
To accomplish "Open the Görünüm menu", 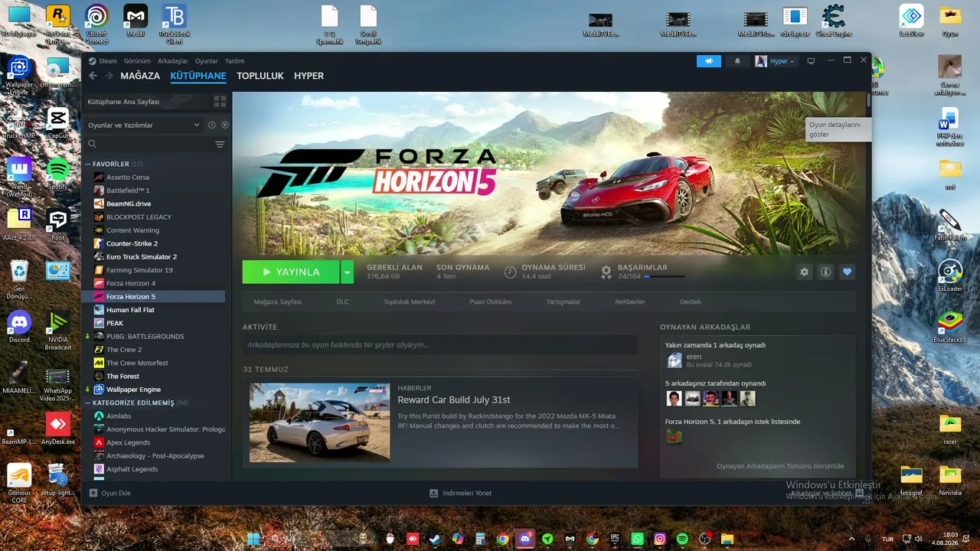I will 137,61.
